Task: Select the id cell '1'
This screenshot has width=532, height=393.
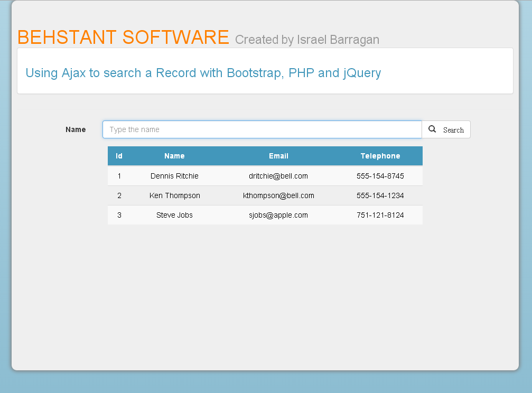Action: tap(119, 176)
